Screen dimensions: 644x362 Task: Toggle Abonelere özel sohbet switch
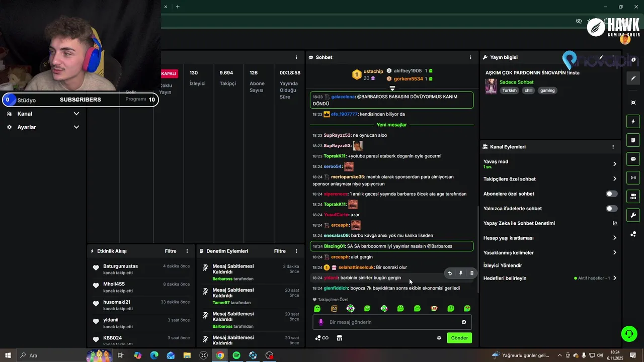(611, 194)
